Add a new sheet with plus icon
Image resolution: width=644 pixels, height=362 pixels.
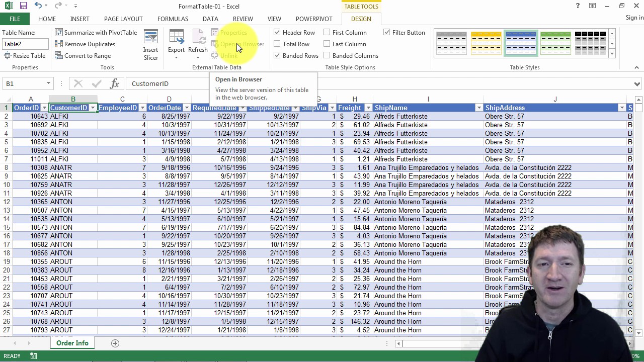coord(115,343)
